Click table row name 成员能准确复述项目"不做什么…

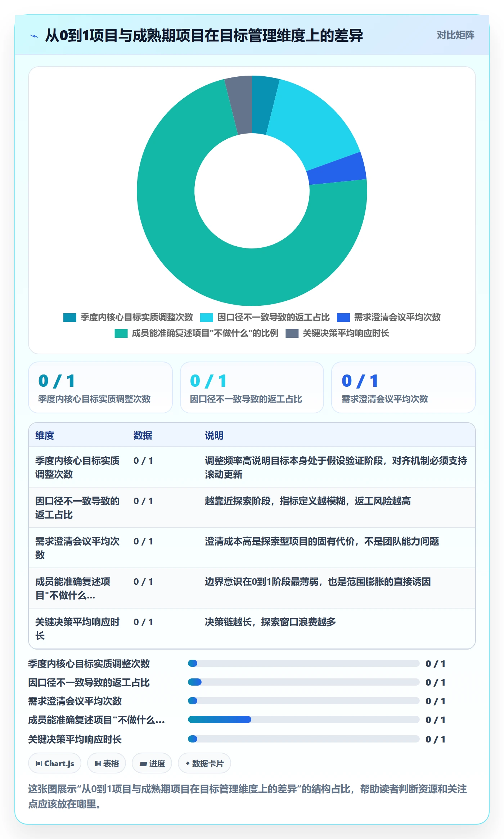point(73,588)
